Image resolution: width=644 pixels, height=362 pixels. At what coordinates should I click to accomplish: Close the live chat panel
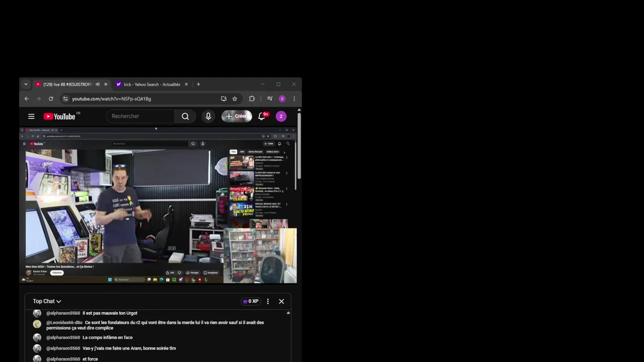281,301
